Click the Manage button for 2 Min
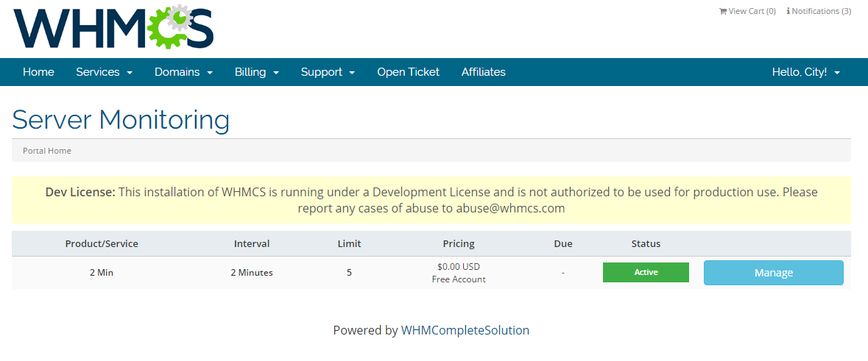The width and height of the screenshot is (868, 361). point(773,273)
